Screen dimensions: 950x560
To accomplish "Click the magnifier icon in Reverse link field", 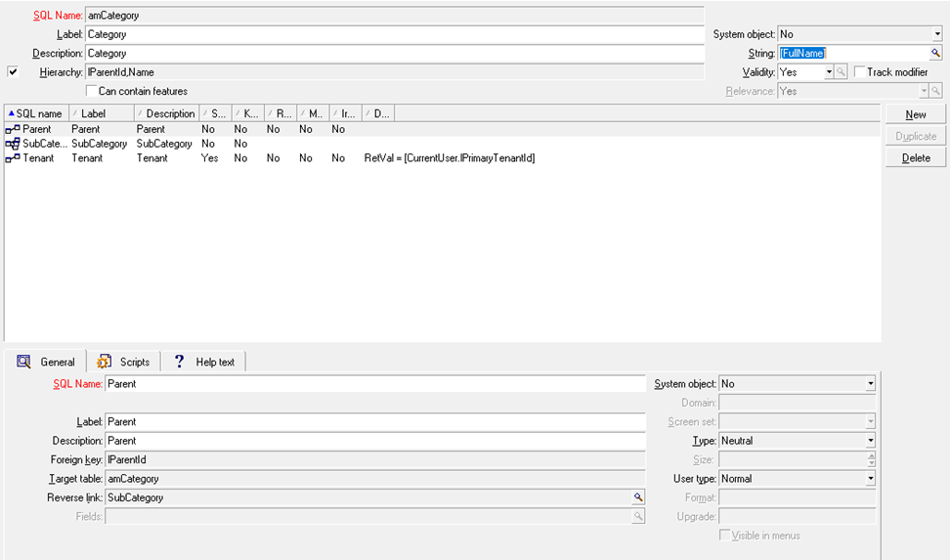I will pyautogui.click(x=638, y=497).
